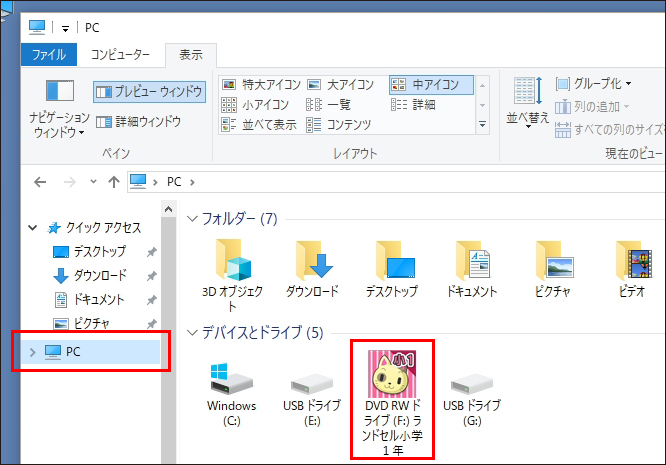666x465 pixels.
Task: Collapse クイック アクセス tree node
Action: [x=33, y=228]
